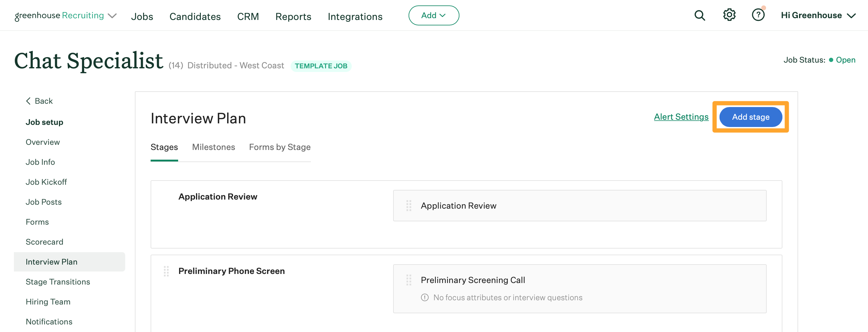
Task: Open the Candidates menu
Action: coord(195,17)
